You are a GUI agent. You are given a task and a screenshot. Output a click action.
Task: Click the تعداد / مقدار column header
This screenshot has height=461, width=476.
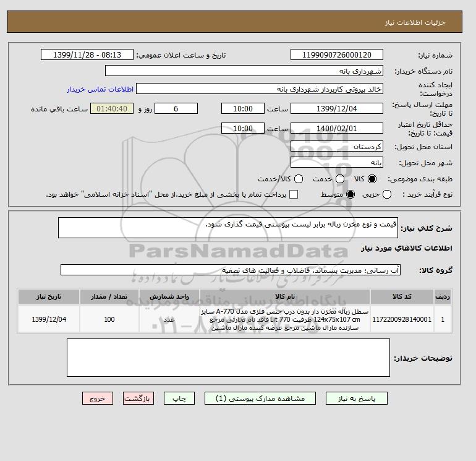coord(109,296)
